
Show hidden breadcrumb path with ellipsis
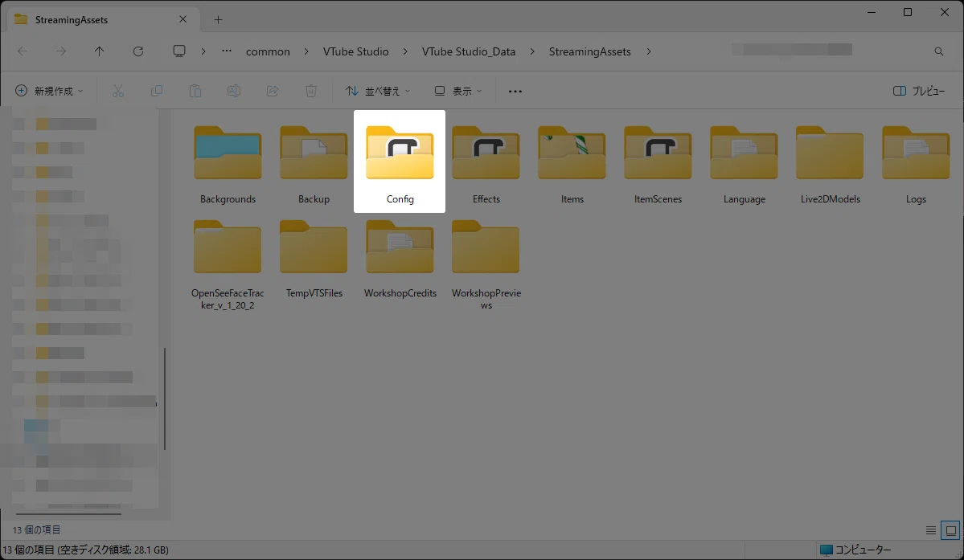(x=227, y=51)
